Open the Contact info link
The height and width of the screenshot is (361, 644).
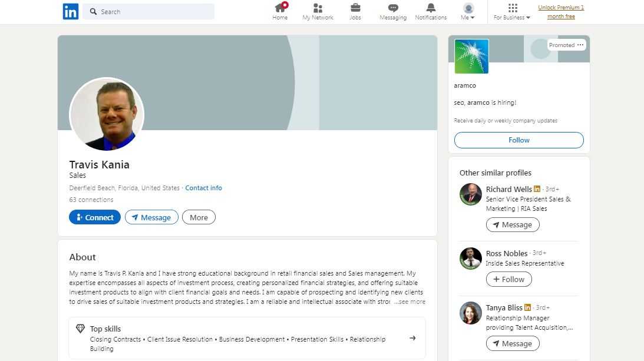pos(203,188)
